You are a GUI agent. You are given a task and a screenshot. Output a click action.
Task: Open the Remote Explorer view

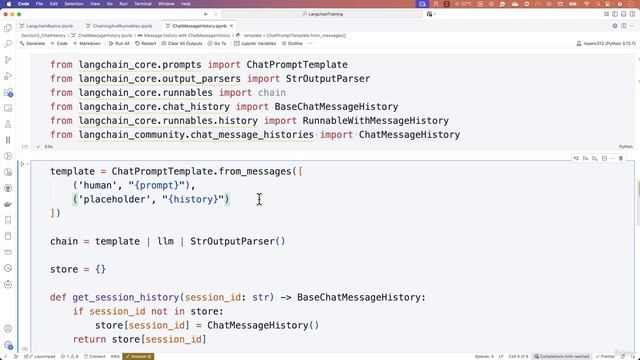[8, 108]
